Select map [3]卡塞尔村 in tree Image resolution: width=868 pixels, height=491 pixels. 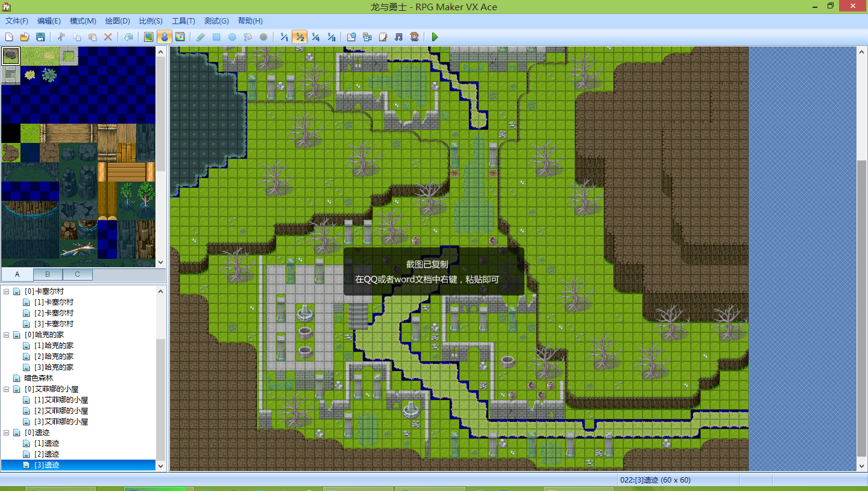(54, 324)
